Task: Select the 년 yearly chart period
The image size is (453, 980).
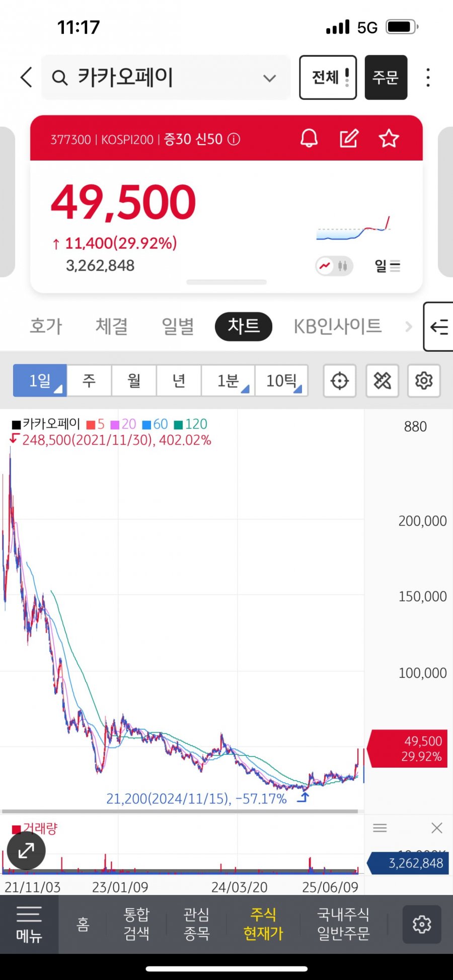Action: tap(179, 381)
